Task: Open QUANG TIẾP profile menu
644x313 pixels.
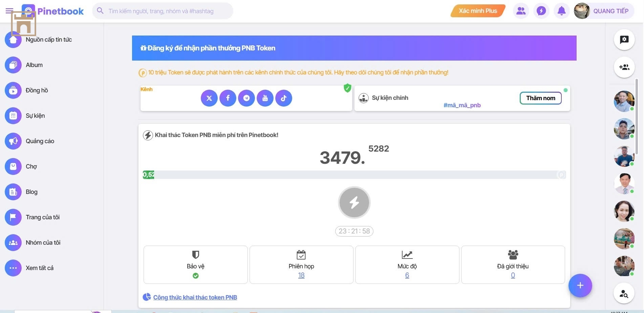Action: (604, 11)
